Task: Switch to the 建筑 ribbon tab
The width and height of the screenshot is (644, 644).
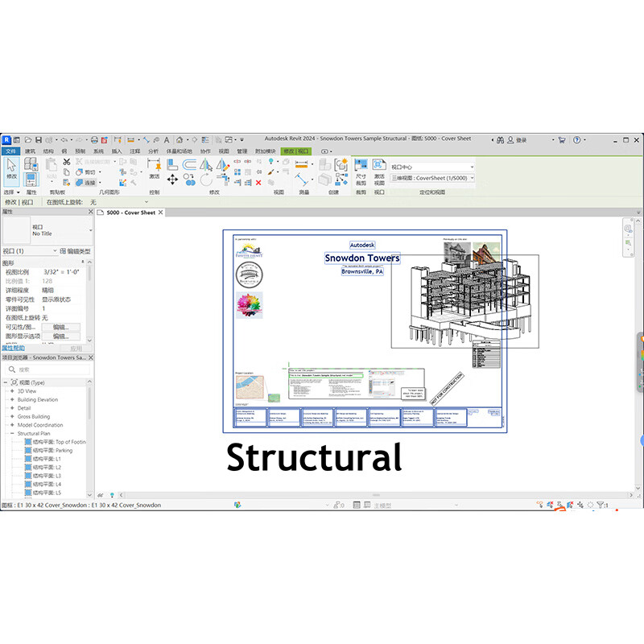Action: click(30, 151)
